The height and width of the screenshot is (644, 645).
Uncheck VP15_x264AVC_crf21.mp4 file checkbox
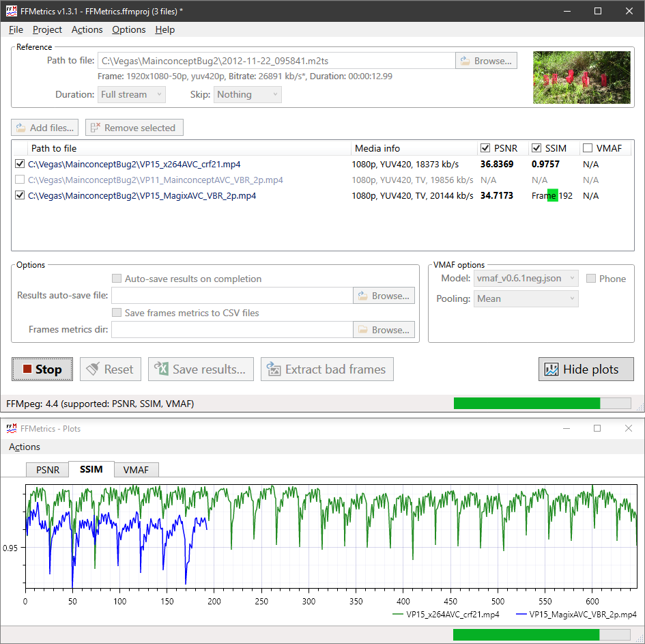pyautogui.click(x=19, y=164)
